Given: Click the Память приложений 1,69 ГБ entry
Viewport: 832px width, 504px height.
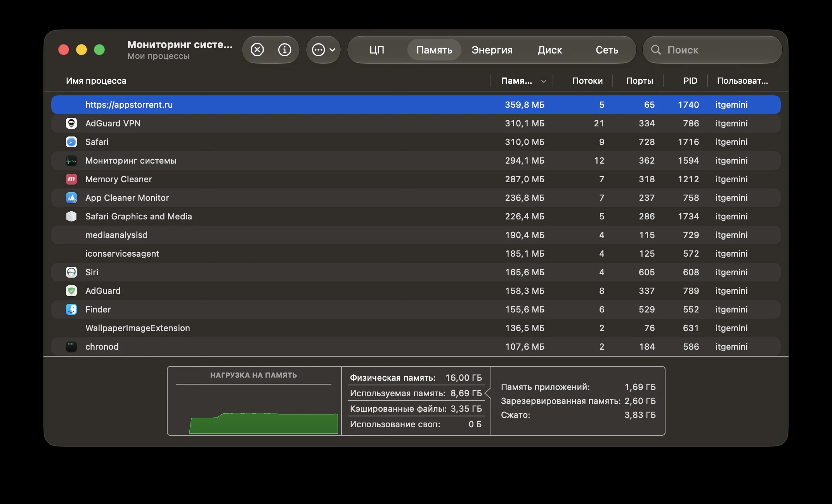Looking at the screenshot, I should 578,387.
